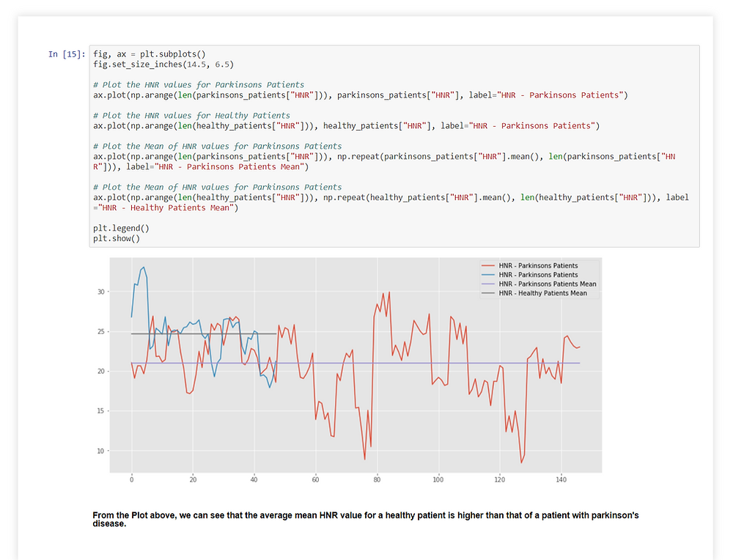Click the x-axis tick label 120

tap(500, 479)
